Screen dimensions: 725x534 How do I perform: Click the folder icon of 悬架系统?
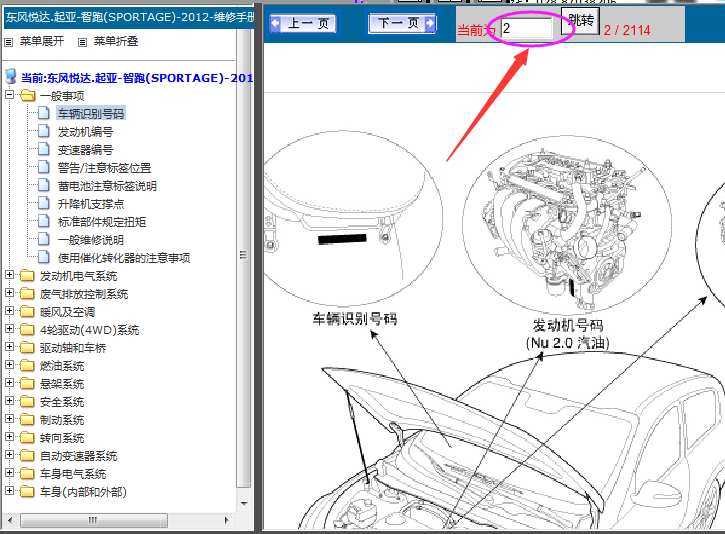(27, 384)
